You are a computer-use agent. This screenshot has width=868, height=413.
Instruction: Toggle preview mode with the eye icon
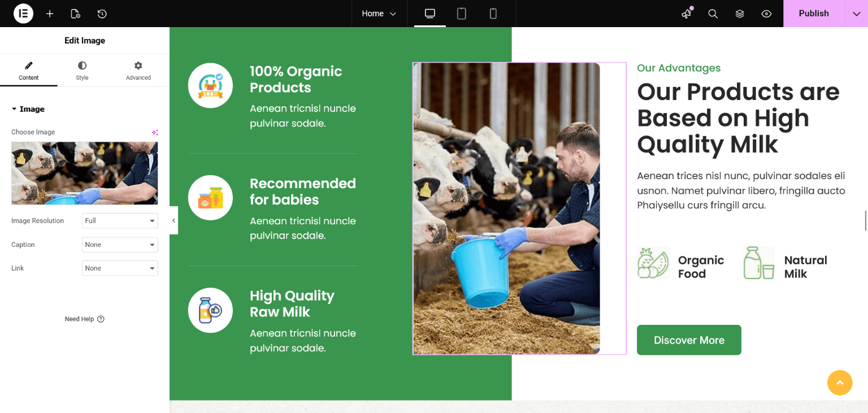tap(766, 14)
